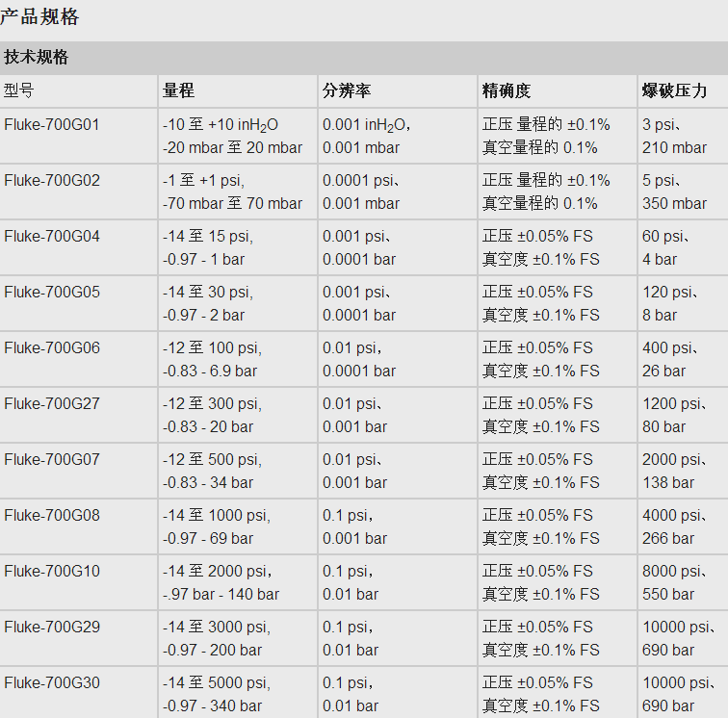Click the 2000 psi, 138 bar burst pressure
This screenshot has height=718, width=728.
(x=675, y=471)
